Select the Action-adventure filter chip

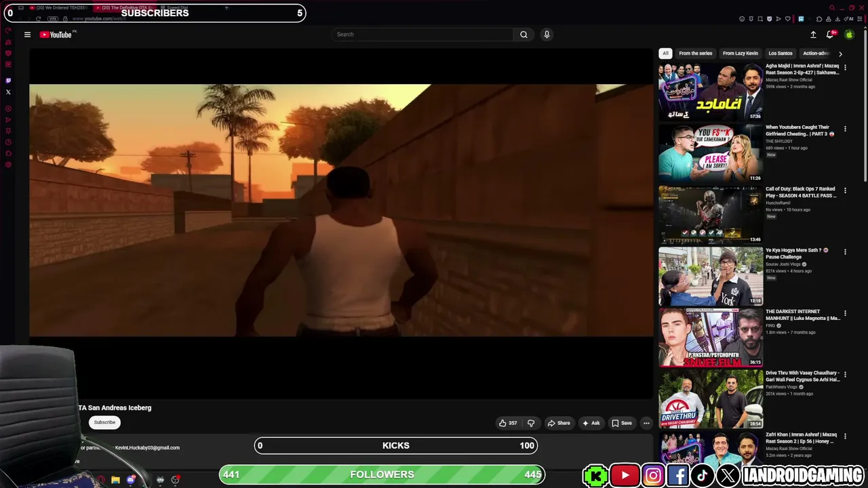pyautogui.click(x=816, y=54)
